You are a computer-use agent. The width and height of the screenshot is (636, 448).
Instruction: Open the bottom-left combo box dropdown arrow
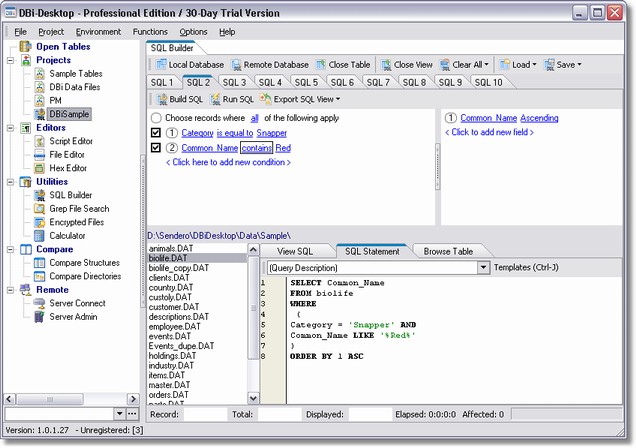(119, 414)
